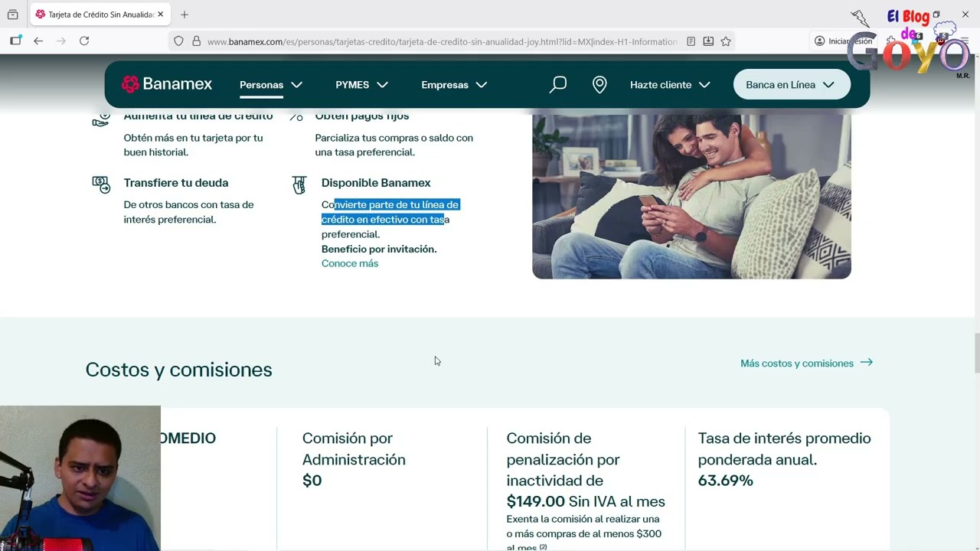Click the Parcializa tus compras description text
This screenshot has width=980, height=551.
(394, 145)
